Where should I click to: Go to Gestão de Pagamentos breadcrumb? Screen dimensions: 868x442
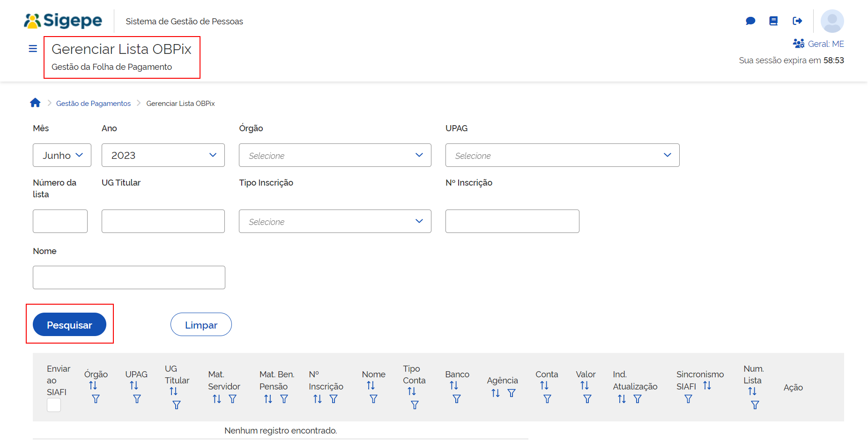click(93, 104)
